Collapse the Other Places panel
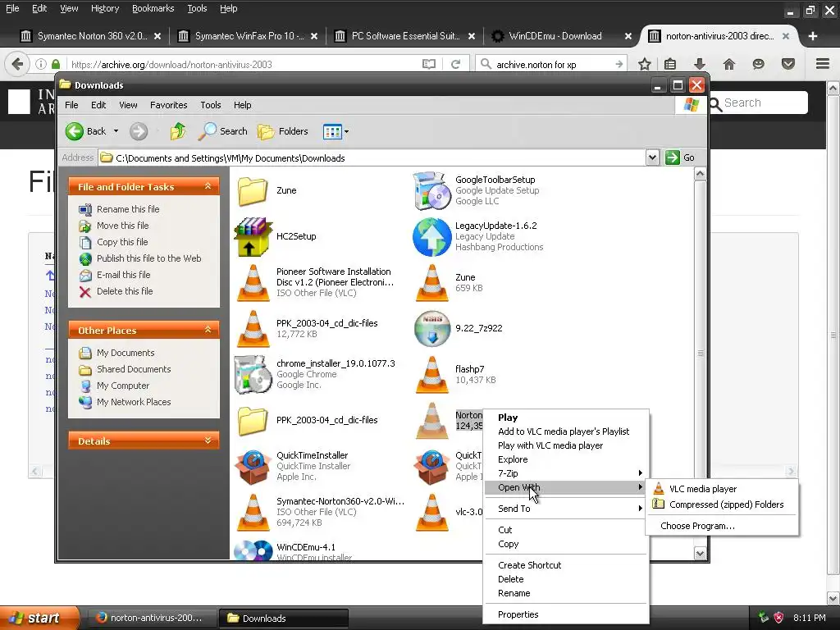The width and height of the screenshot is (840, 630). (208, 330)
